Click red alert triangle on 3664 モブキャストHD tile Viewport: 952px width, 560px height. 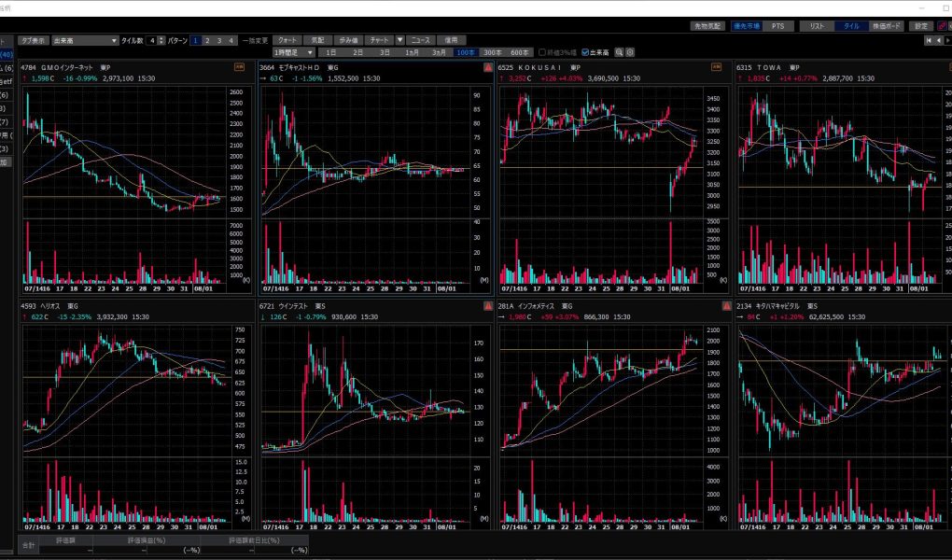click(x=487, y=68)
